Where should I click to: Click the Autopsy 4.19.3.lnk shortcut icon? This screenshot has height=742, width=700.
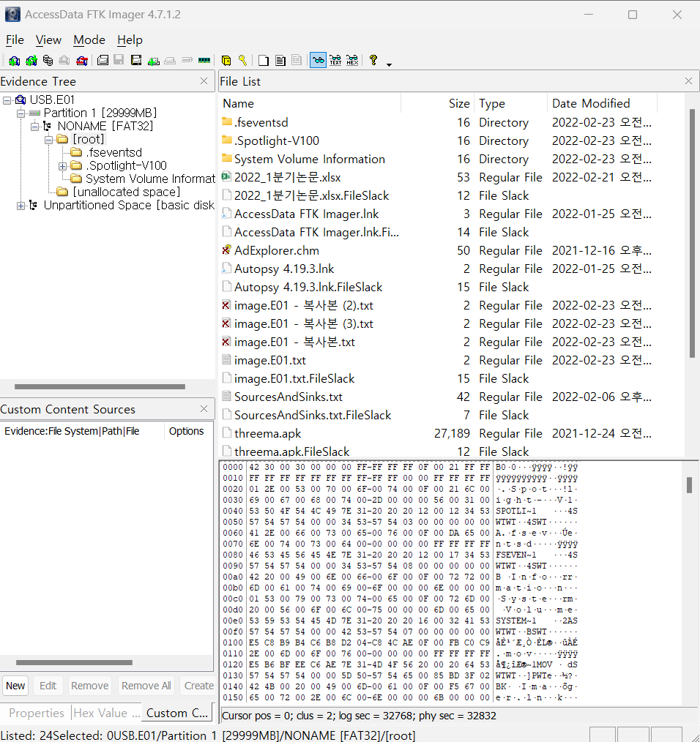(x=226, y=268)
